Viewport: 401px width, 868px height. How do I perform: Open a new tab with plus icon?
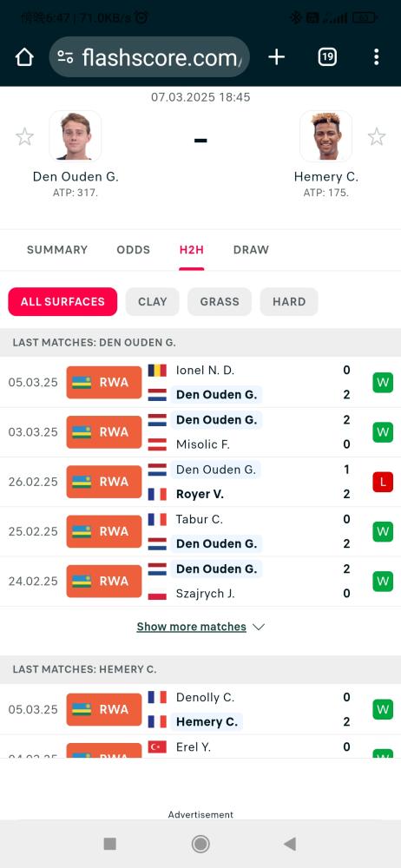(276, 57)
